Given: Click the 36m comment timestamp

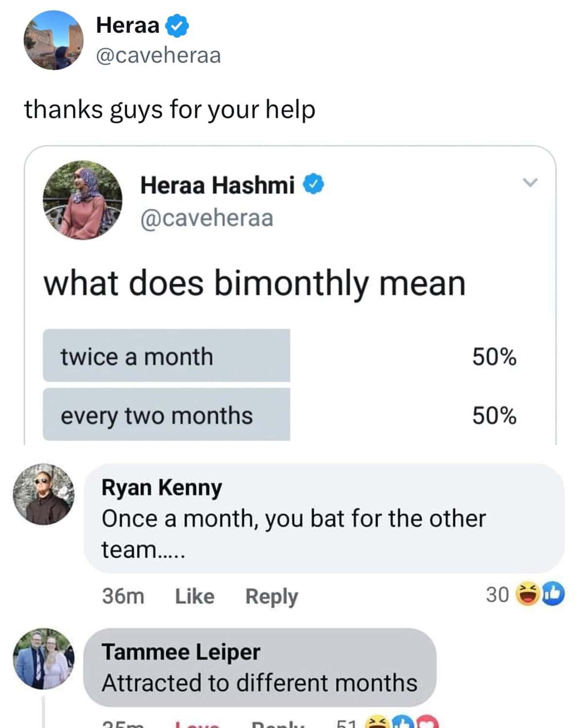Looking at the screenshot, I should (123, 596).
